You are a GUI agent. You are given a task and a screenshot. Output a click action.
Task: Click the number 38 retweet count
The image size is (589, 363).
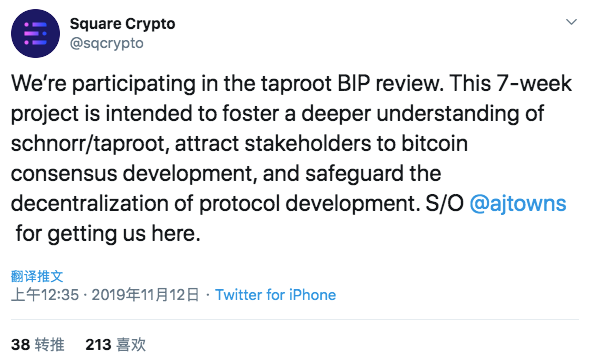(20, 345)
